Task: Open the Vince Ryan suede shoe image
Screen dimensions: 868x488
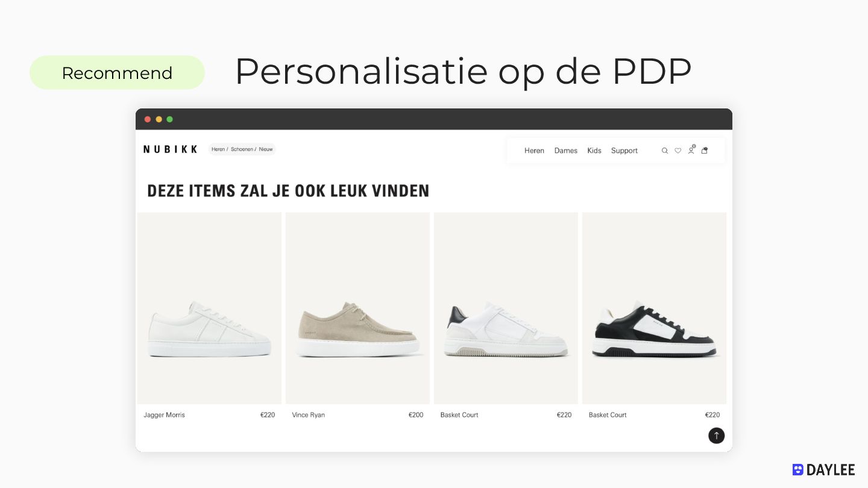Action: click(357, 308)
